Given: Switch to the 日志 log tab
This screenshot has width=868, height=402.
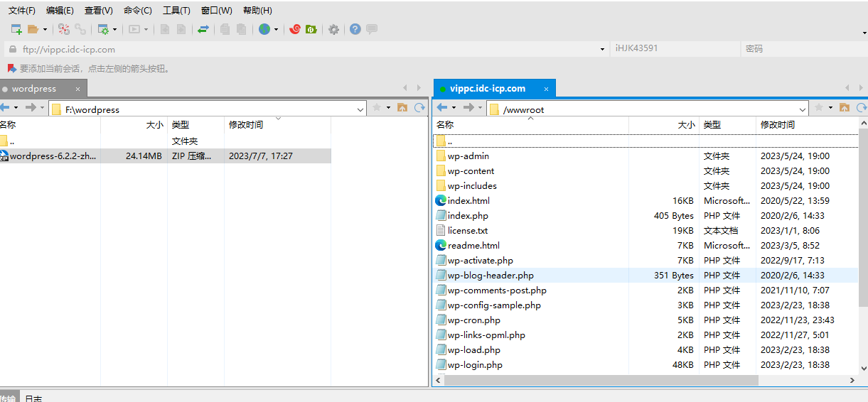Looking at the screenshot, I should (x=33, y=398).
